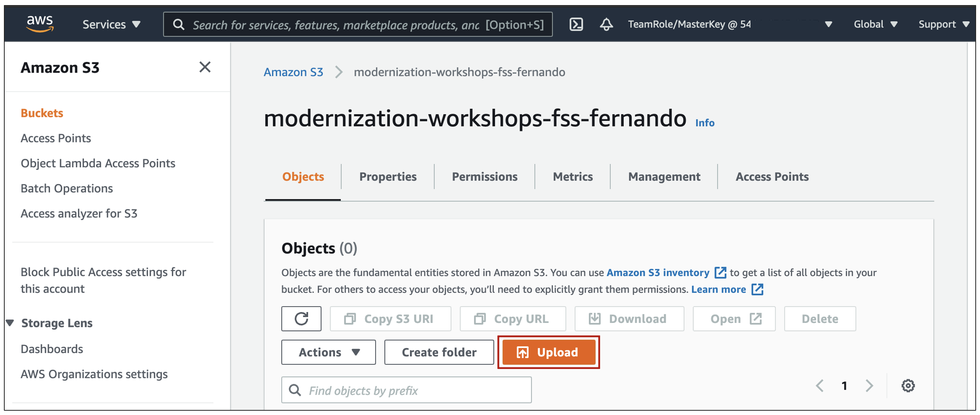Expand the TeamRole/MasterKey account menu
The image size is (980, 415).
[730, 25]
